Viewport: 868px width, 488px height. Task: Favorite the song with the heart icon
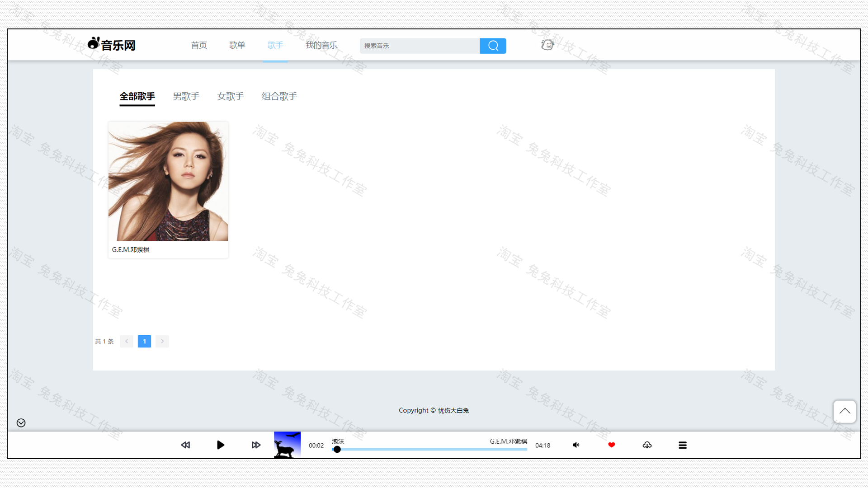click(611, 445)
